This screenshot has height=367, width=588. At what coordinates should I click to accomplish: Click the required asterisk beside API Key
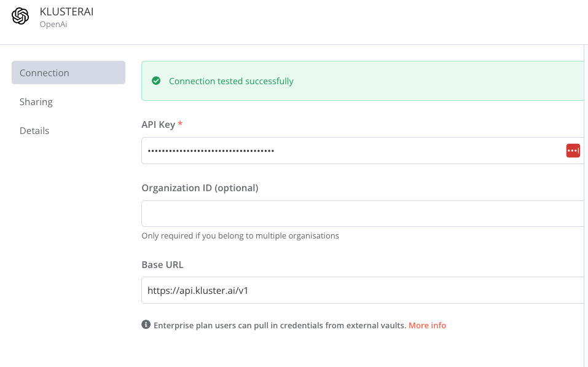[180, 123]
